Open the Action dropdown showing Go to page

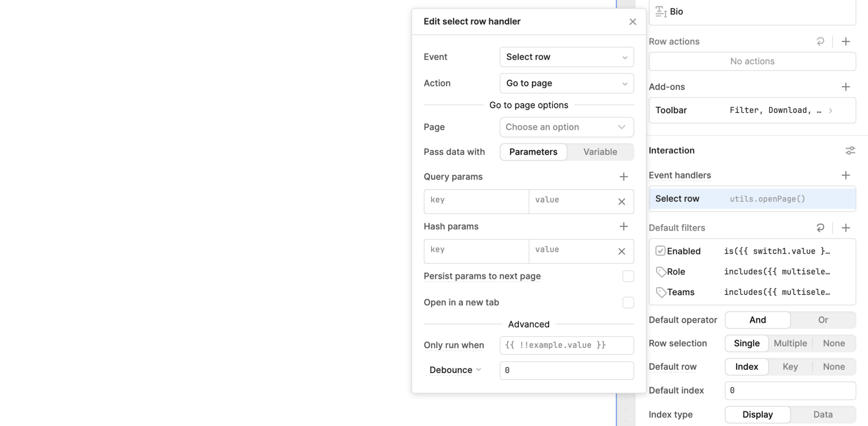point(567,83)
